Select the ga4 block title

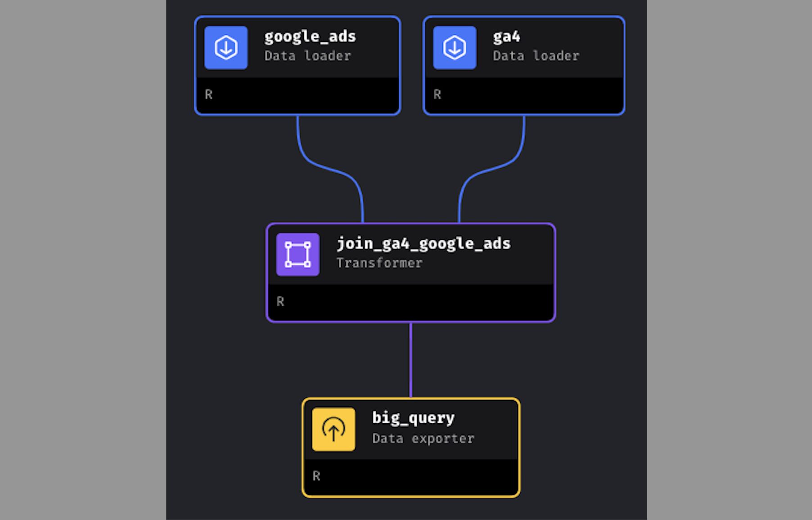[506, 36]
